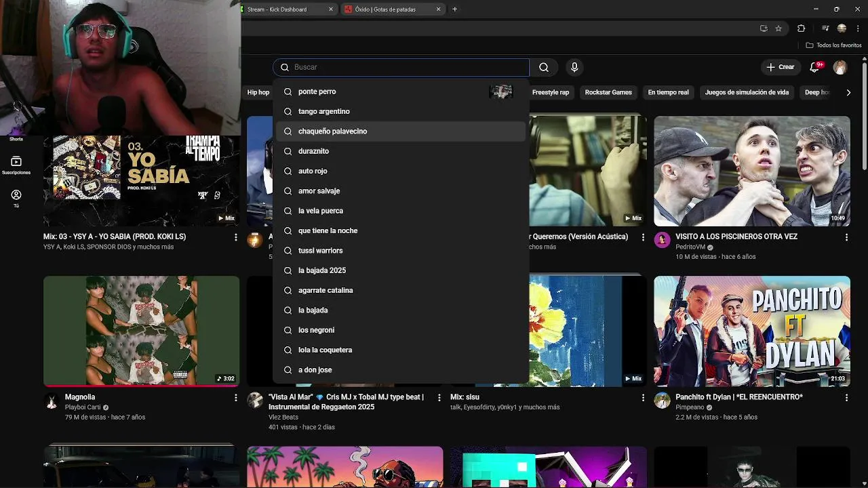
Task: Click Pimpeano channel avatar
Action: pos(662,401)
